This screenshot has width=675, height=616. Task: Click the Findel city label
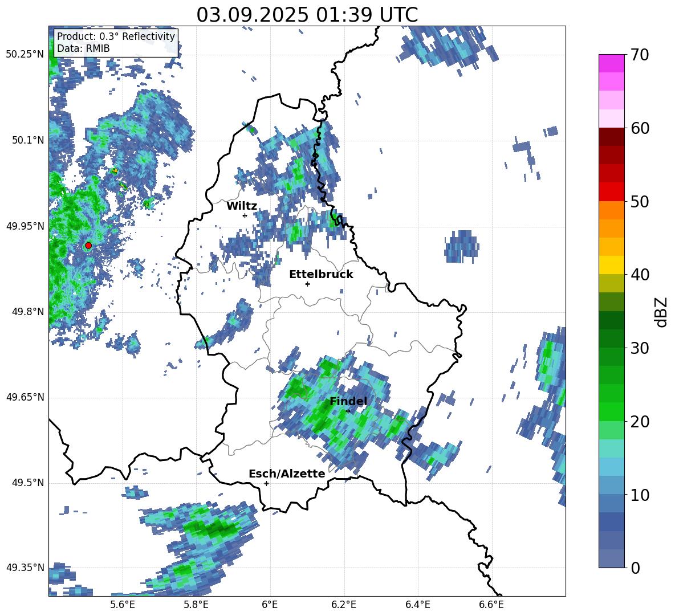[348, 401]
